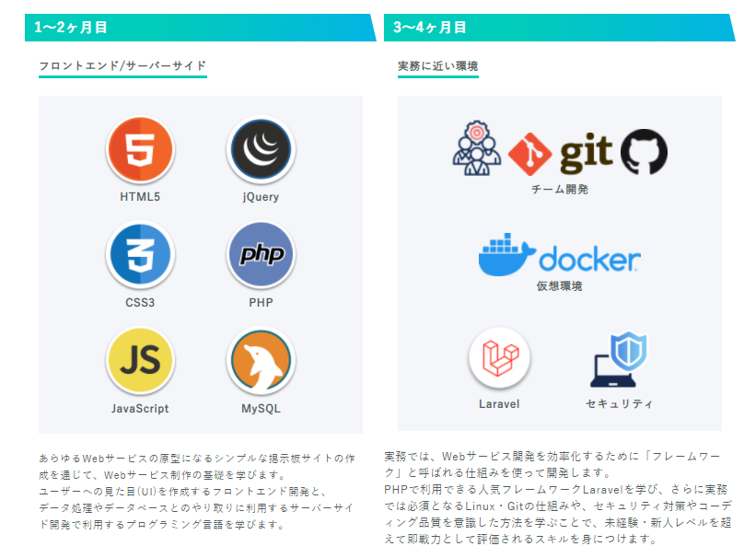Click the paragraph starting 実務では、Webサービス
Screen dimensions: 756x558
point(558,497)
